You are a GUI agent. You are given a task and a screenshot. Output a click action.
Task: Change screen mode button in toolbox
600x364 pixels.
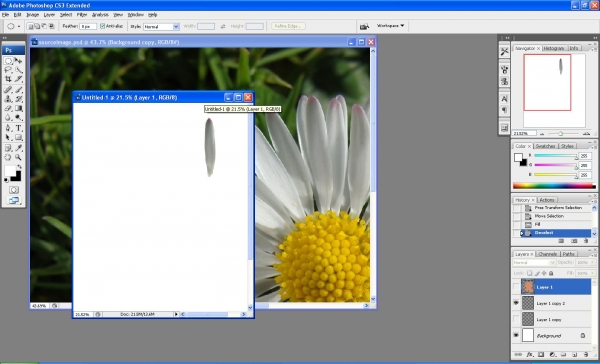click(14, 200)
